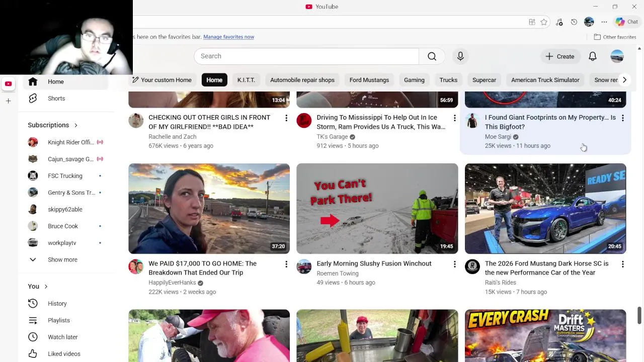Click the YouTube search input field
The height and width of the screenshot is (362, 644).
tap(306, 56)
